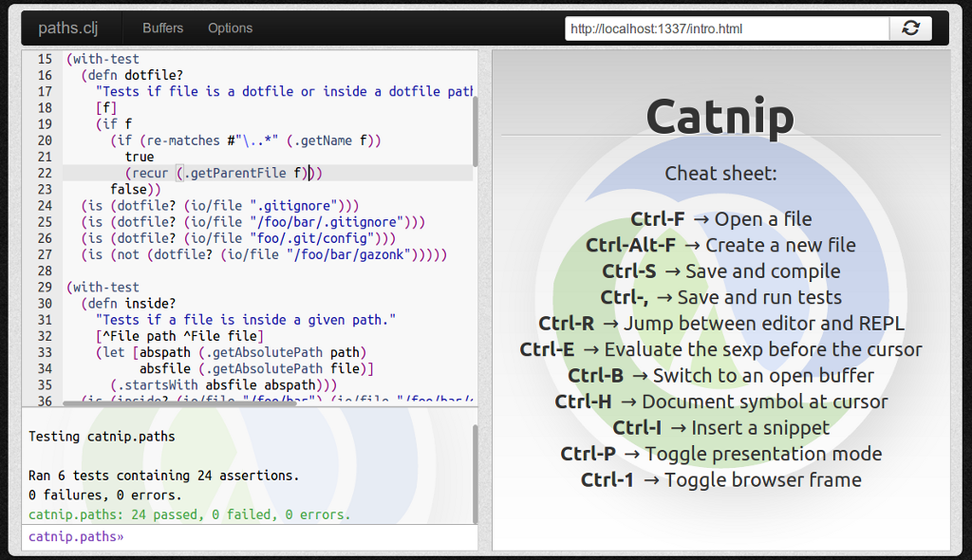The width and height of the screenshot is (972, 560).
Task: Click the editor horizontal scrollbar thumb
Action: point(179,403)
